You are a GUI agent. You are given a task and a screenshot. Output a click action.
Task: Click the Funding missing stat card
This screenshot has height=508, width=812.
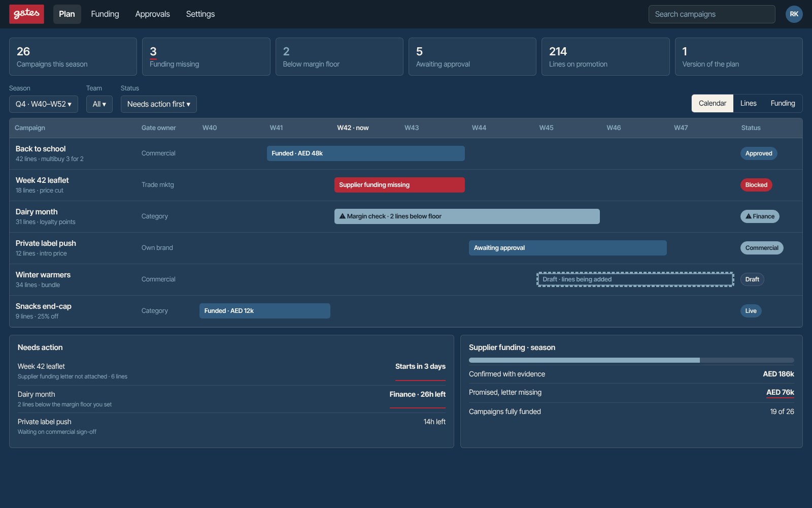pyautogui.click(x=206, y=57)
